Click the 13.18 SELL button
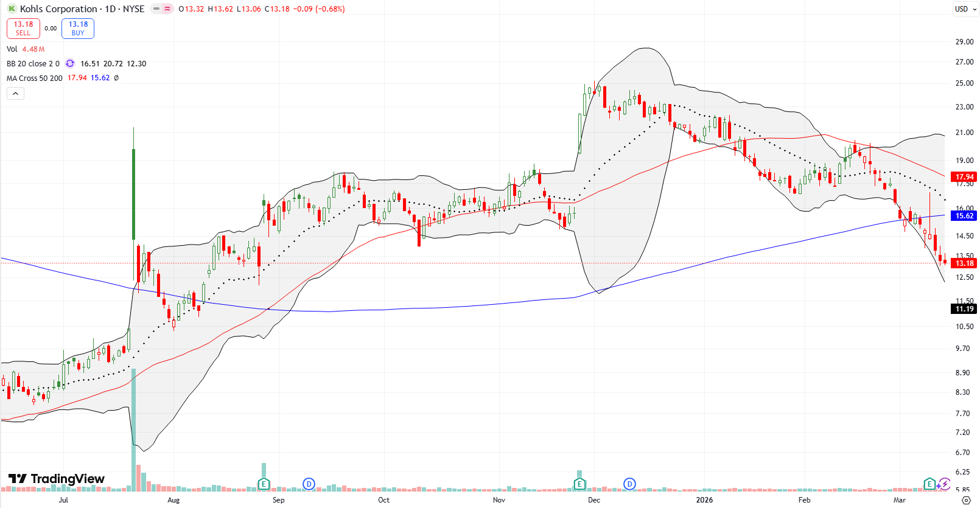The width and height of the screenshot is (980, 508). 23,29
